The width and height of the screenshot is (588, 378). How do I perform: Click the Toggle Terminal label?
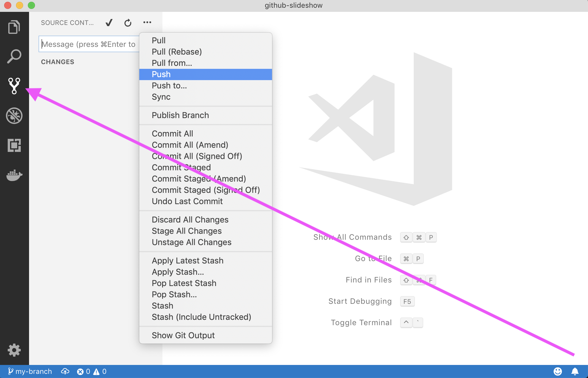pos(361,323)
